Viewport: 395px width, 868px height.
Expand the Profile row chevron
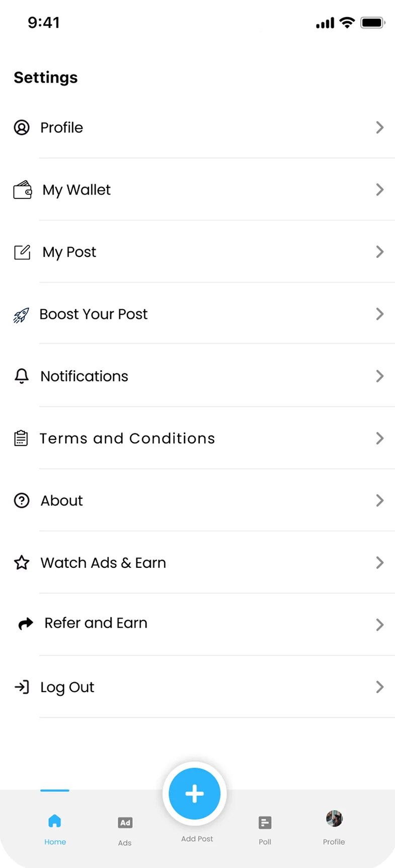tap(380, 127)
